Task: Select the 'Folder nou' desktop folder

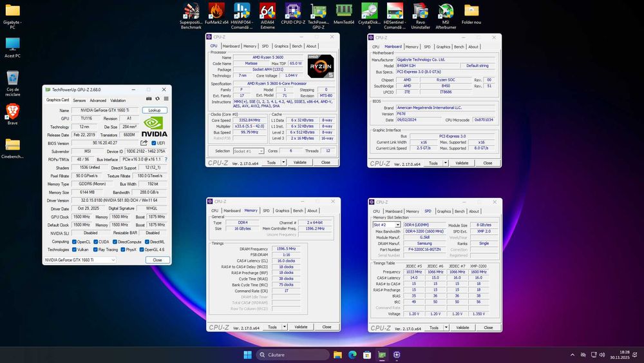Action: coord(471,14)
